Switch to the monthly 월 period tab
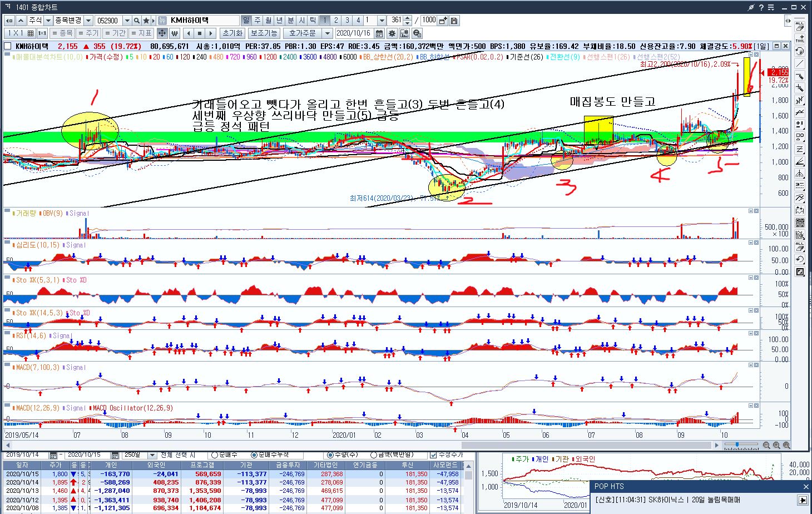 tap(269, 21)
